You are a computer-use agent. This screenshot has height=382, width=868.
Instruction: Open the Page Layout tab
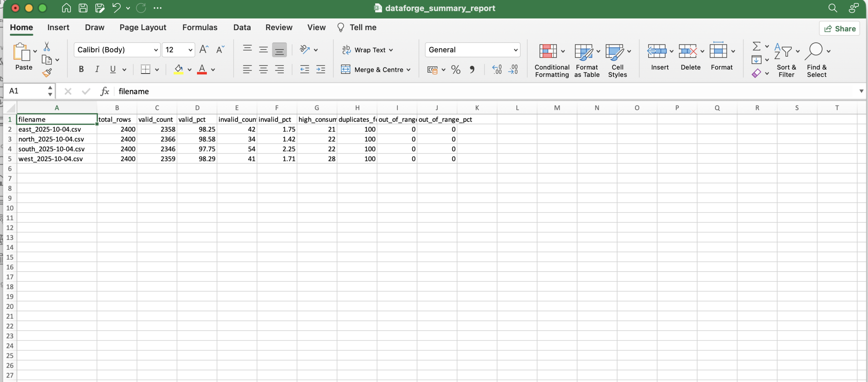143,27
